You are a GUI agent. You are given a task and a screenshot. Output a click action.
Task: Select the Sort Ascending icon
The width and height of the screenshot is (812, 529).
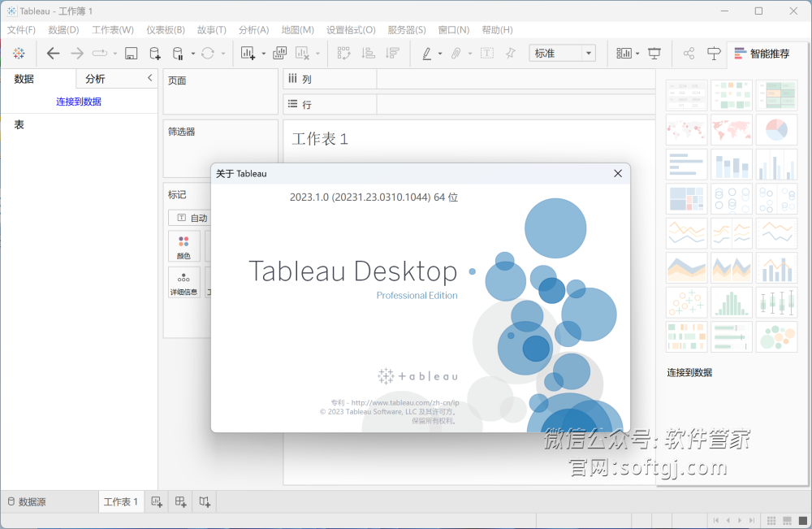point(367,53)
